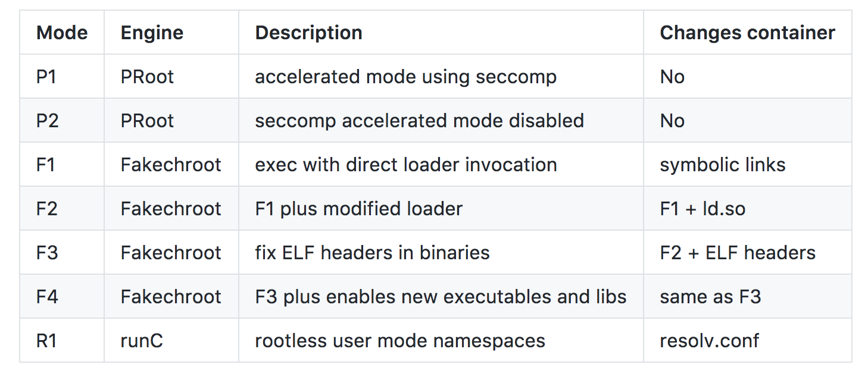Click 'fix ELF headers in binaries' cell
The height and width of the screenshot is (377, 868).
coord(372,253)
